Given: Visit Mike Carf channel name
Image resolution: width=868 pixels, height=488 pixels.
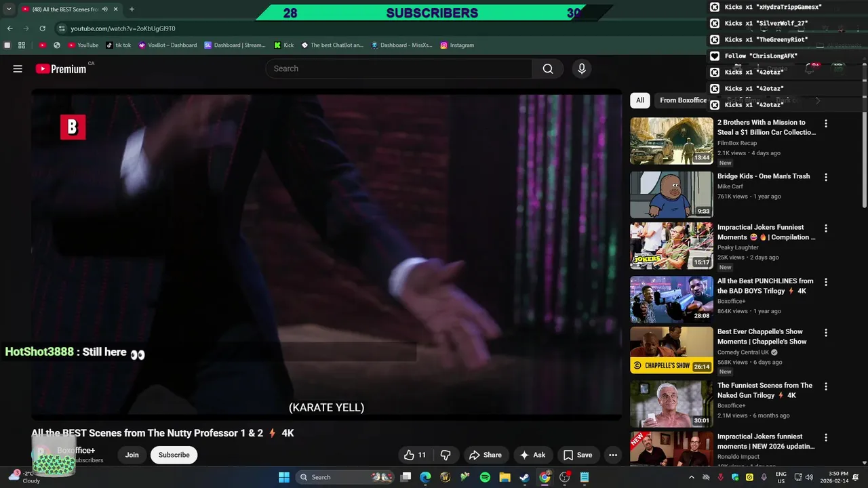Looking at the screenshot, I should (x=730, y=186).
